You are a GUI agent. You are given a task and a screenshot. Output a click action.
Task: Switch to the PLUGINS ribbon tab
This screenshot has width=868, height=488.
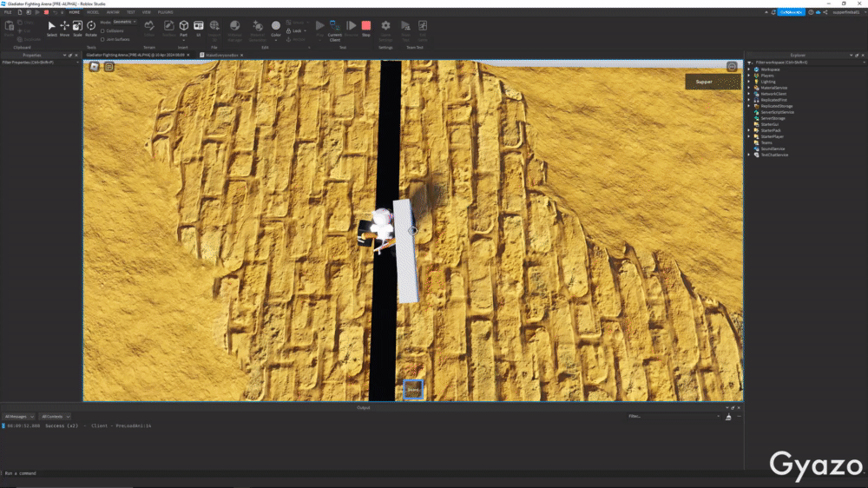pyautogui.click(x=166, y=12)
